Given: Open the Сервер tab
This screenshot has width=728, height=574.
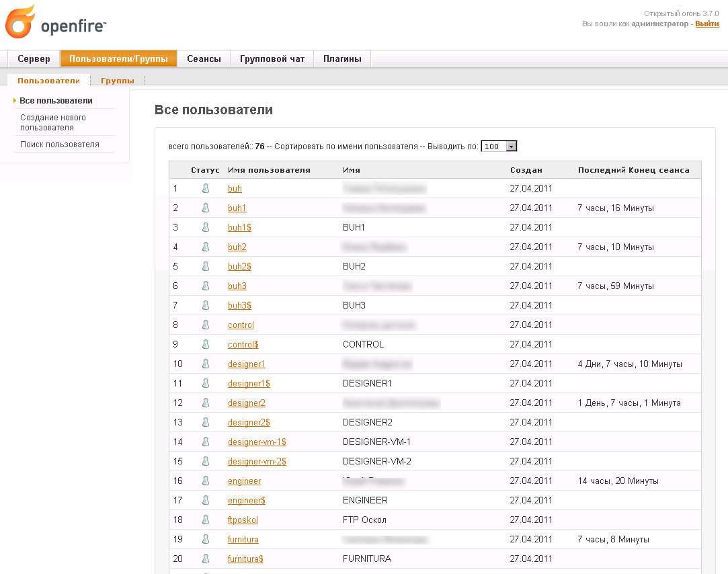Looking at the screenshot, I should point(34,59).
